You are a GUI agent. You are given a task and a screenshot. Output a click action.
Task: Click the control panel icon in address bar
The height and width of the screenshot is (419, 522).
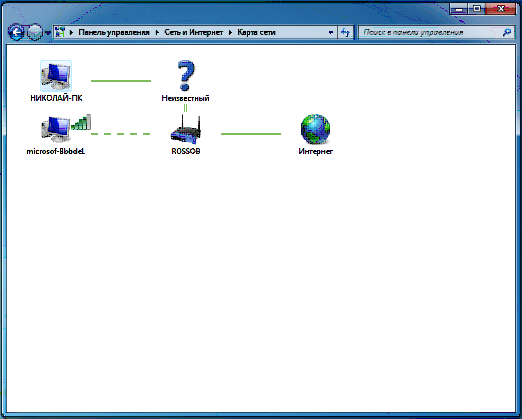[60, 32]
